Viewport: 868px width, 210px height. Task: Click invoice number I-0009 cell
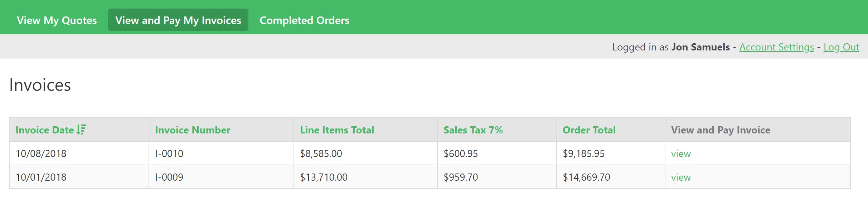click(221, 177)
